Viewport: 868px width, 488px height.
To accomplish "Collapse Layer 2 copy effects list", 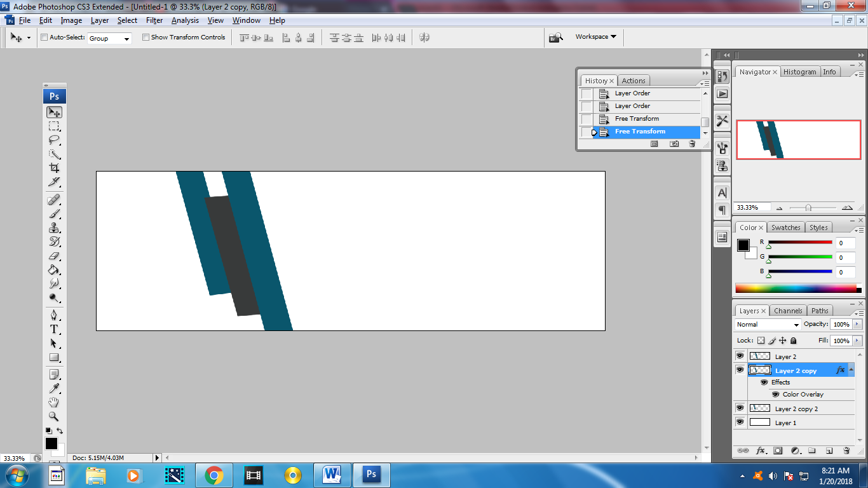I will (851, 370).
